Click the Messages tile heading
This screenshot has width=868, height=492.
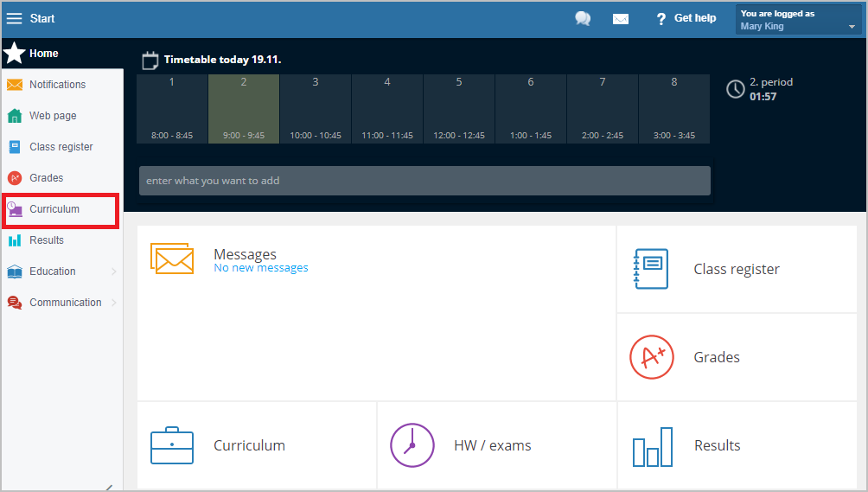pyautogui.click(x=245, y=254)
